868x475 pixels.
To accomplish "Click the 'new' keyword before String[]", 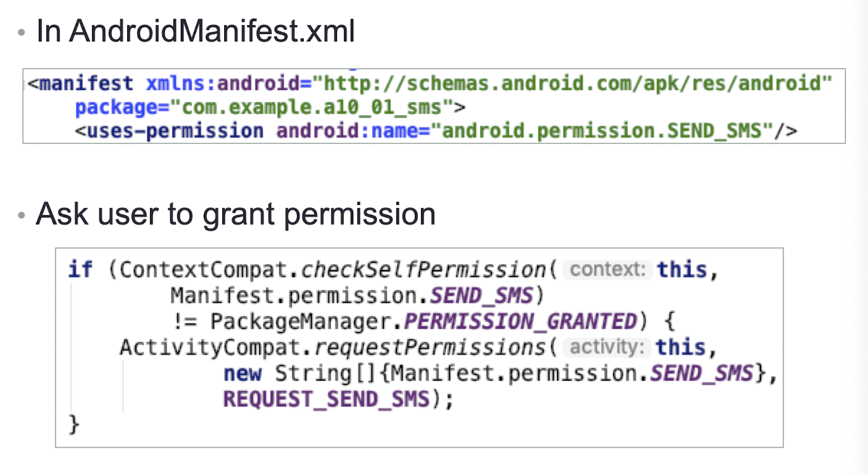I will (x=243, y=373).
